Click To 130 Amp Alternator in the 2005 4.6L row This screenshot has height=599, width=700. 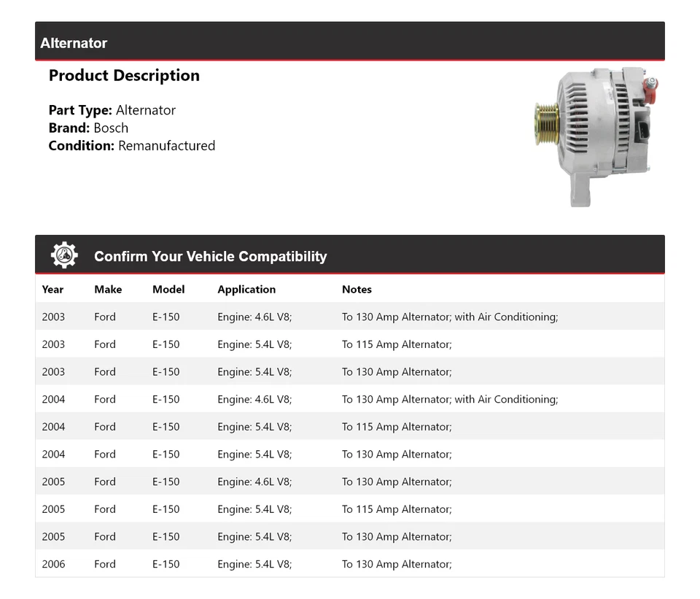(397, 482)
